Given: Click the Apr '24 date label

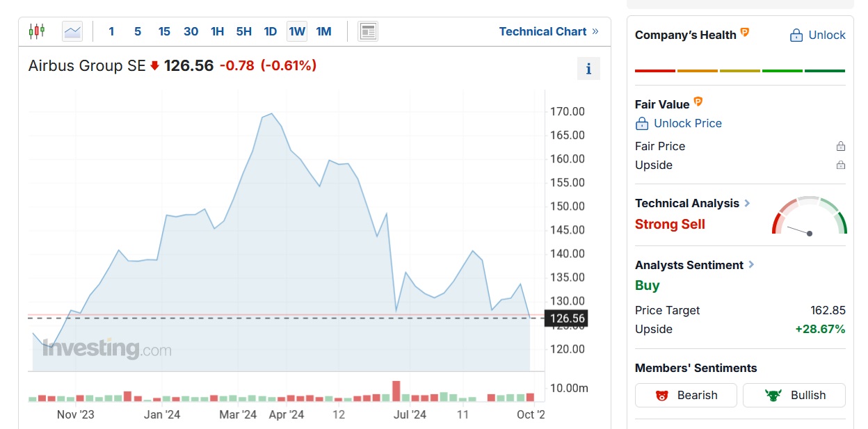Looking at the screenshot, I should click(287, 414).
